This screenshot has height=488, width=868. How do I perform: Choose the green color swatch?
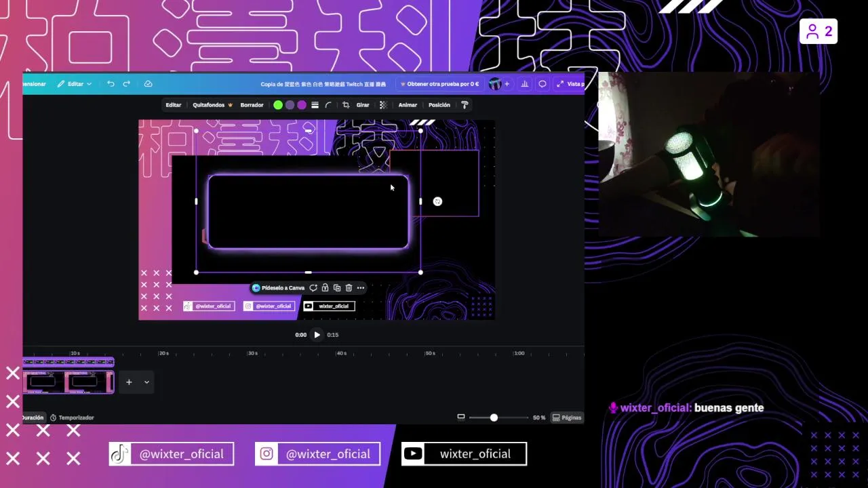[x=278, y=105]
